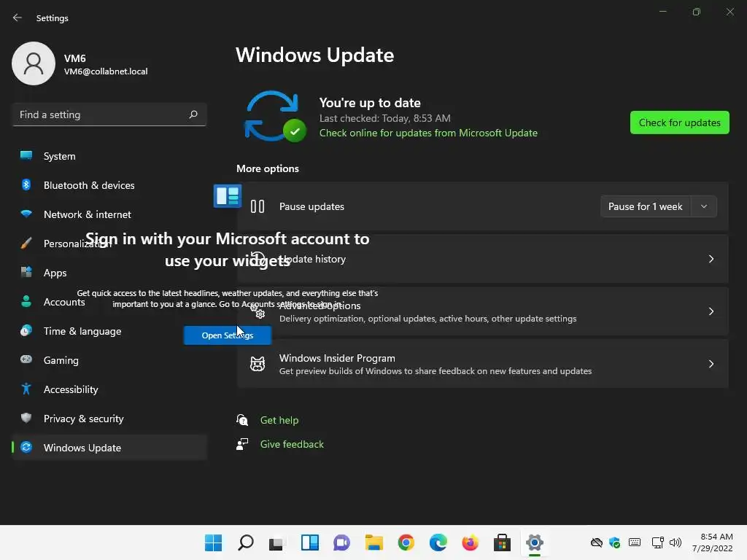The width and height of the screenshot is (747, 560).
Task: Click the widgets panel logo icon
Action: [x=228, y=195]
